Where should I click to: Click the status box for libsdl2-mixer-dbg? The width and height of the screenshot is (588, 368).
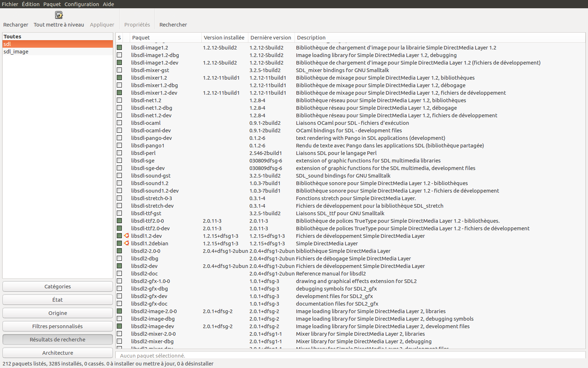click(x=119, y=341)
